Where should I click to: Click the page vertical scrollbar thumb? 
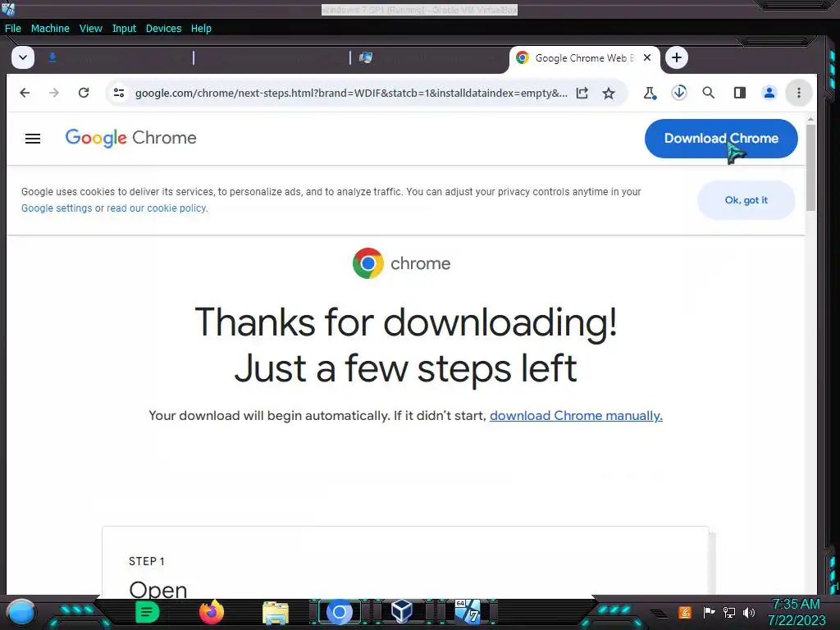[x=810, y=167]
